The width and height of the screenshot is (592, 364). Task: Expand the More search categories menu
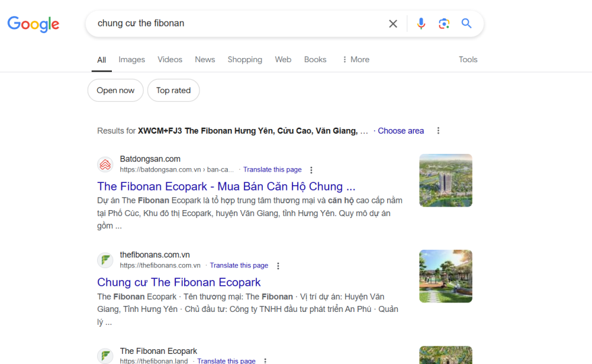tap(356, 60)
